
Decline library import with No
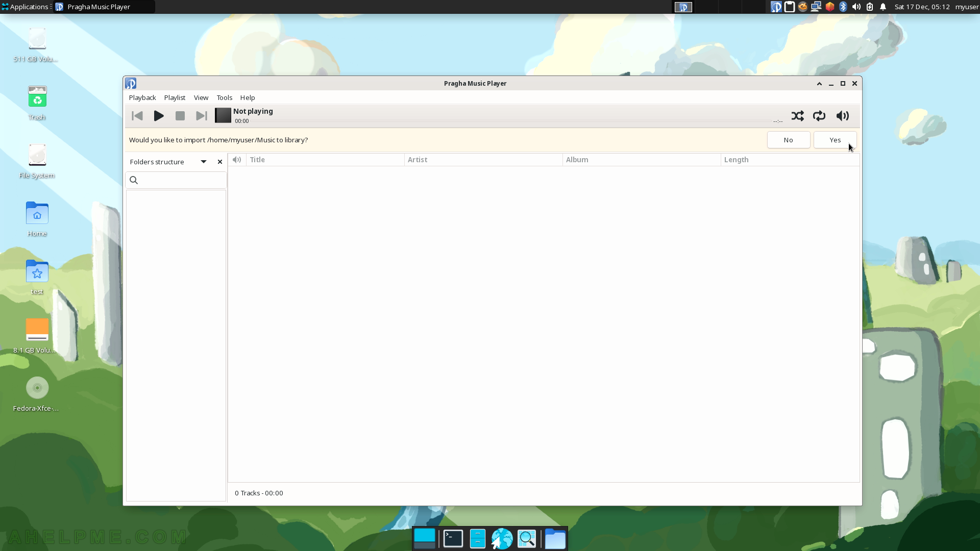pyautogui.click(x=789, y=140)
